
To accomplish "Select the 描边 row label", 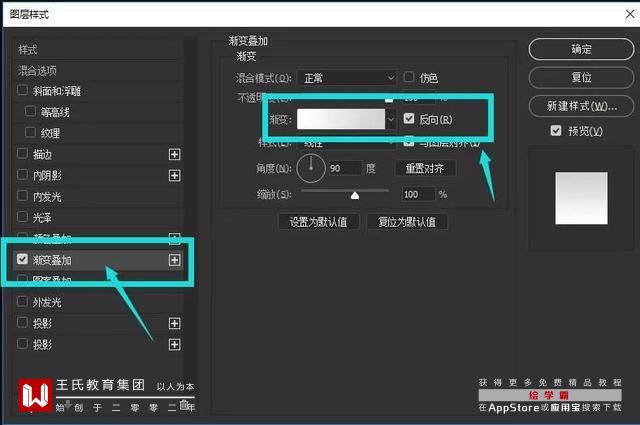I will (42, 154).
